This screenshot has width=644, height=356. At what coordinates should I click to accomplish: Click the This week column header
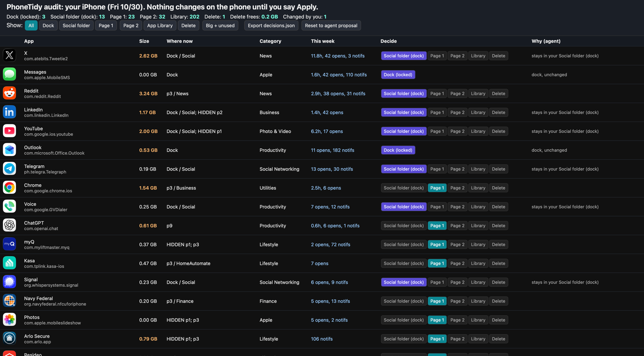pyautogui.click(x=323, y=41)
